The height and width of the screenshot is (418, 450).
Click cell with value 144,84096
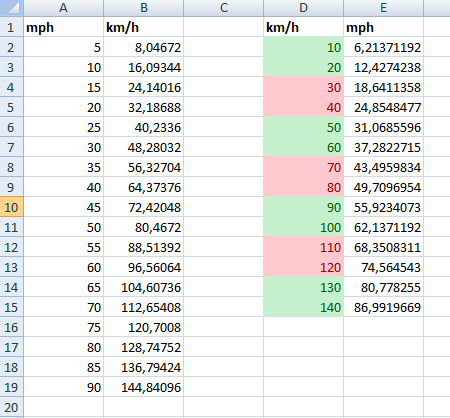click(x=144, y=387)
